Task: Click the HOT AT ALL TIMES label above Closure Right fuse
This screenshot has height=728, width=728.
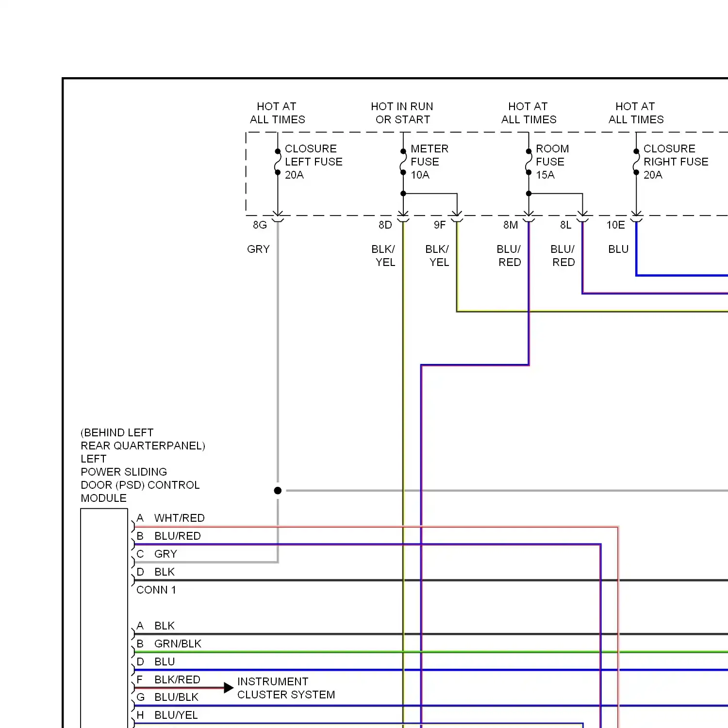Action: [636, 113]
